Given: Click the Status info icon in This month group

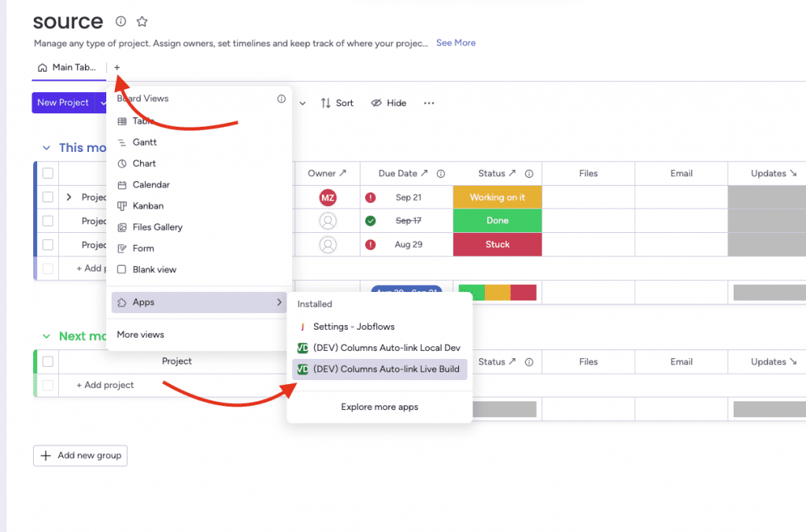Looking at the screenshot, I should 529,174.
